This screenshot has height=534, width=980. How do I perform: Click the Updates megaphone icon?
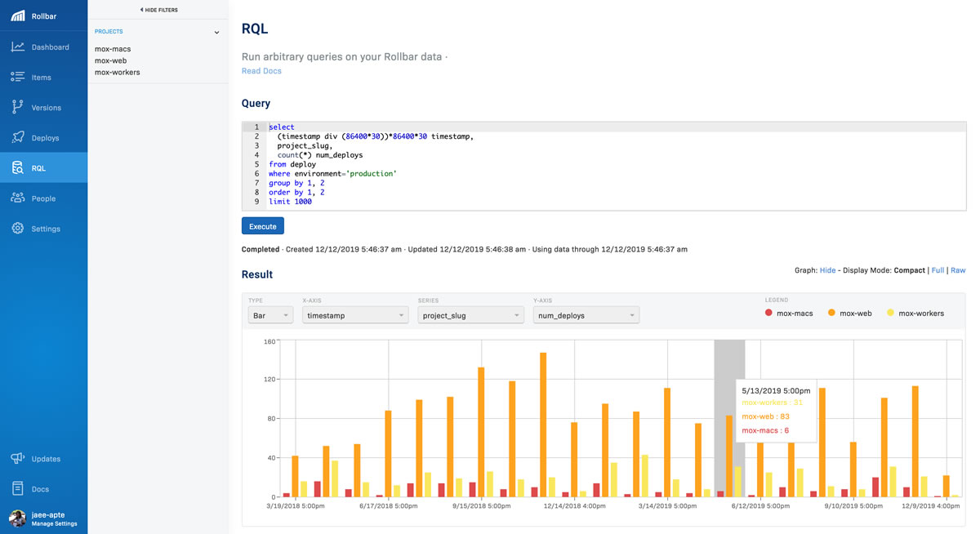[17, 458]
